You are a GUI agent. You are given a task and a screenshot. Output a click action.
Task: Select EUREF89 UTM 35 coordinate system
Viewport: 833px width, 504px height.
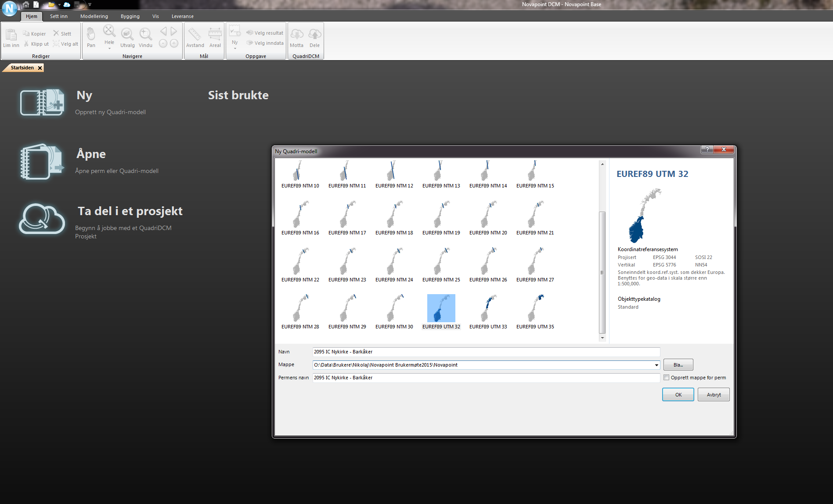point(535,312)
